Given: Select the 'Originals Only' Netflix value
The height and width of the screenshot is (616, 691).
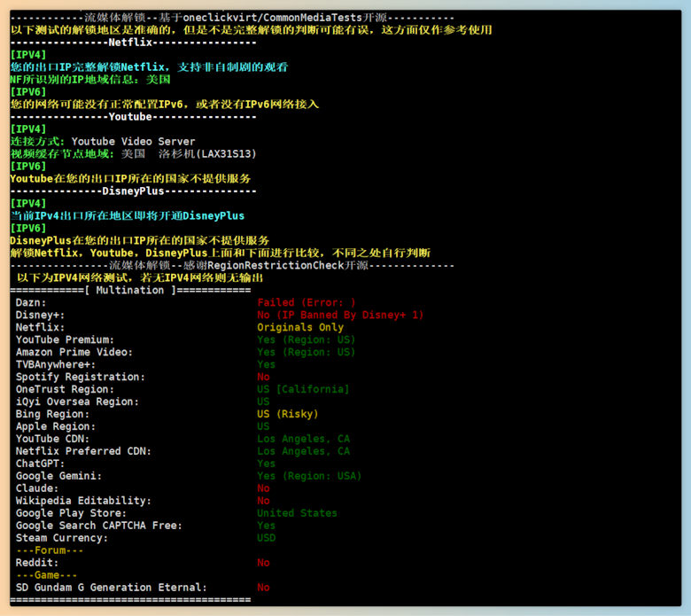Looking at the screenshot, I should tap(300, 327).
